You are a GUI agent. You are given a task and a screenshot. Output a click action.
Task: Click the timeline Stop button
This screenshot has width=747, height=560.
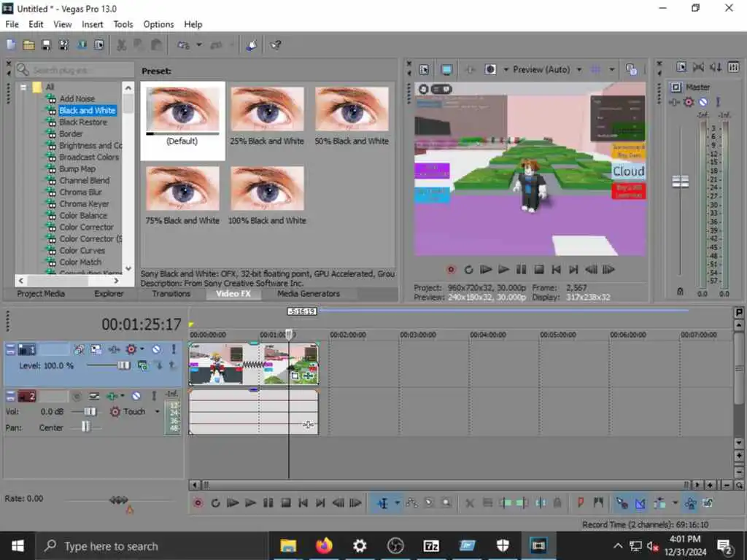point(286,503)
